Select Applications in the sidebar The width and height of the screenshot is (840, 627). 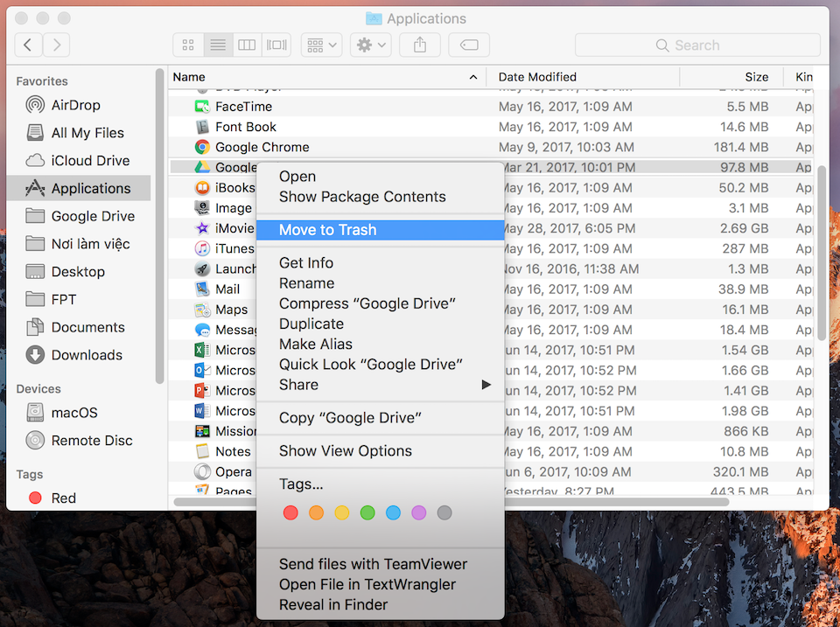(80, 189)
